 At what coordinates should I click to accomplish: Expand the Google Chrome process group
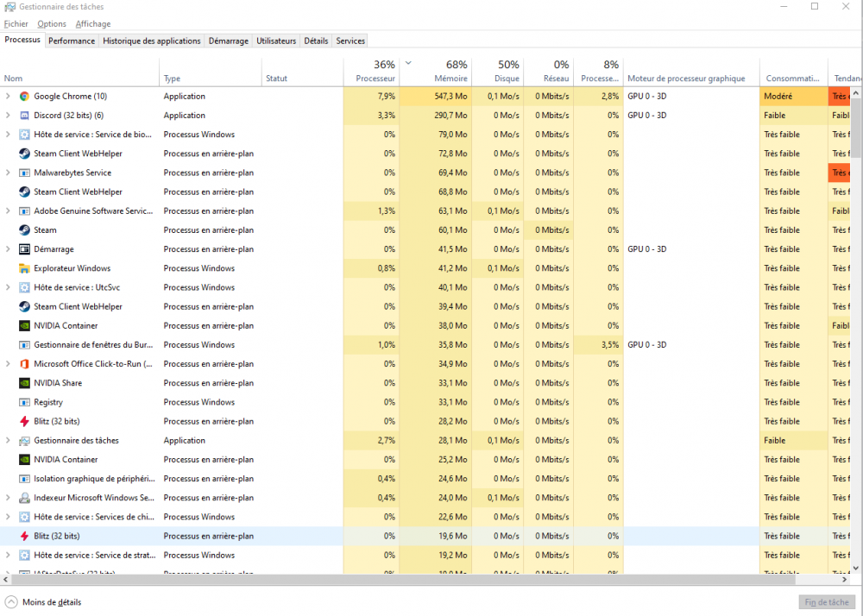[x=9, y=97]
